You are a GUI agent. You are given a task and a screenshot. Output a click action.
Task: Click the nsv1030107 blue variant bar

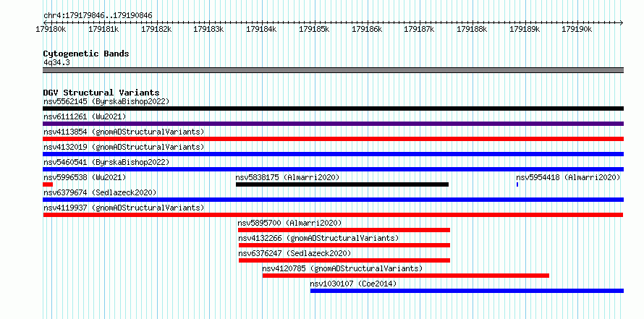[x=467, y=291]
